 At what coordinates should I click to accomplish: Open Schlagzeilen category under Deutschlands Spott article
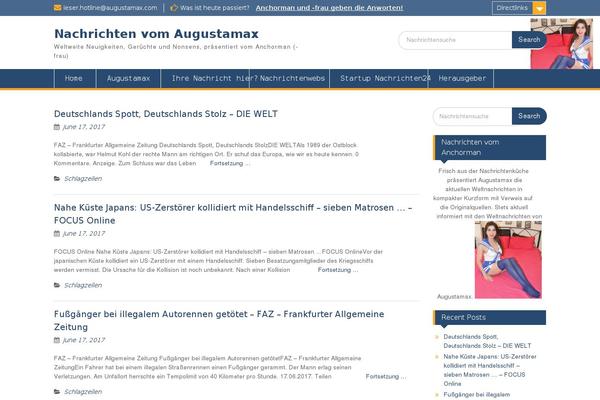tap(83, 179)
